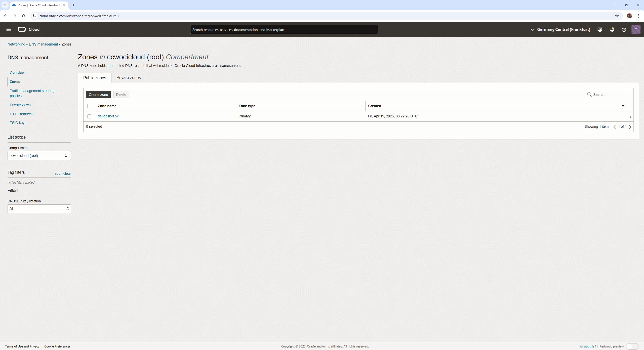Open actions menu for devopsbot.sk row

(x=631, y=116)
